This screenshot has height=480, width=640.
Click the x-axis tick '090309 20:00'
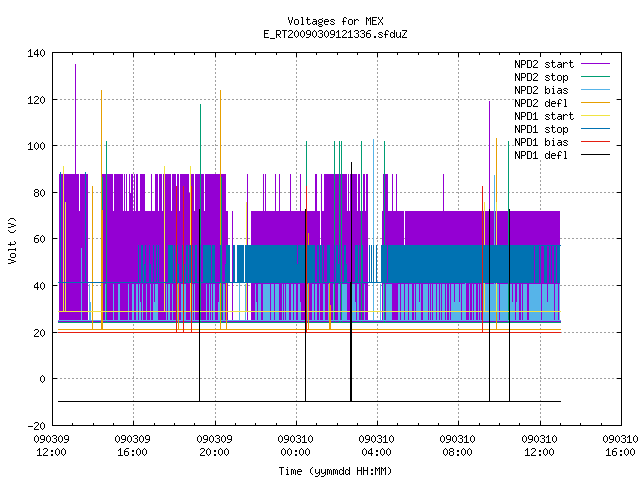click(x=214, y=446)
